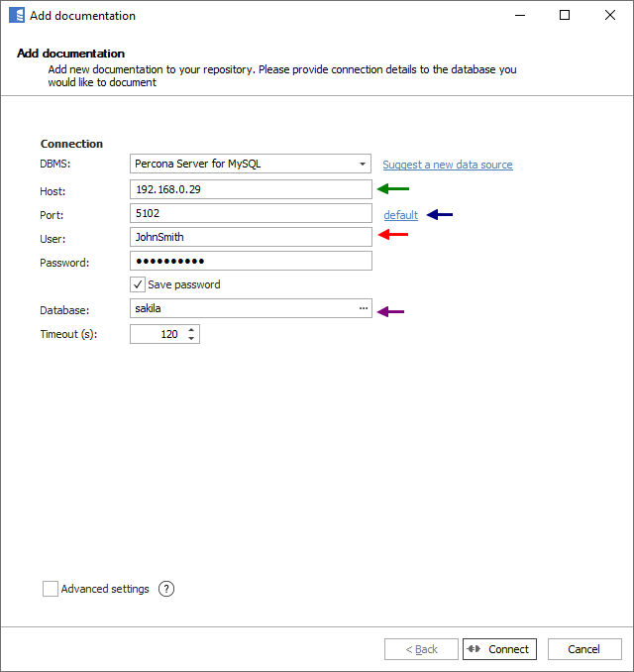The width and height of the screenshot is (634, 672).
Task: Click into the Host input field
Action: click(x=250, y=188)
